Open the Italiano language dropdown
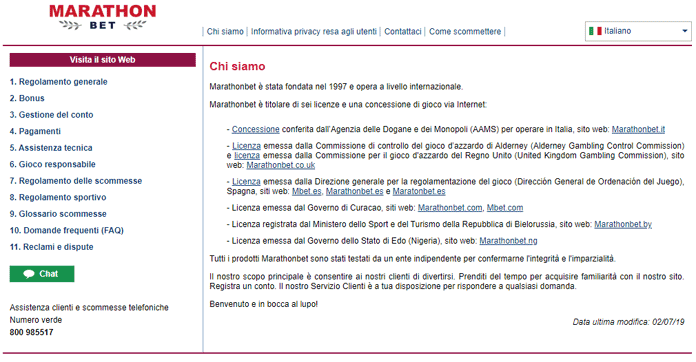696x362 pixels. (x=638, y=31)
